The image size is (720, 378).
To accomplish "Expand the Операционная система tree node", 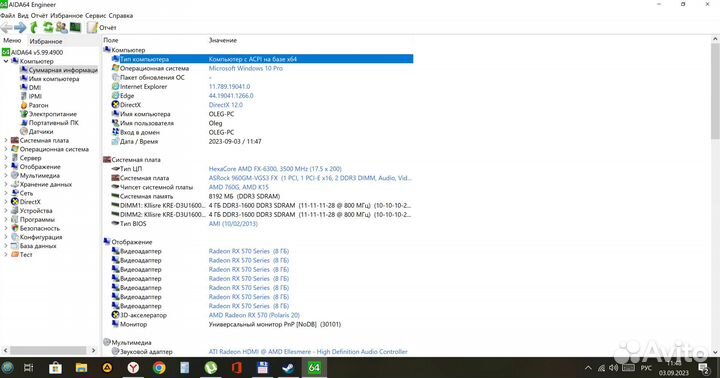I will click(x=6, y=149).
